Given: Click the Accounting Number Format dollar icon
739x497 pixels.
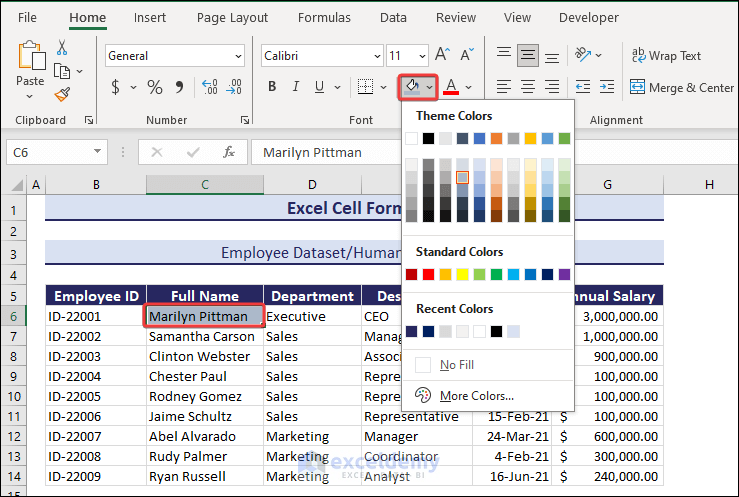Looking at the screenshot, I should [116, 87].
